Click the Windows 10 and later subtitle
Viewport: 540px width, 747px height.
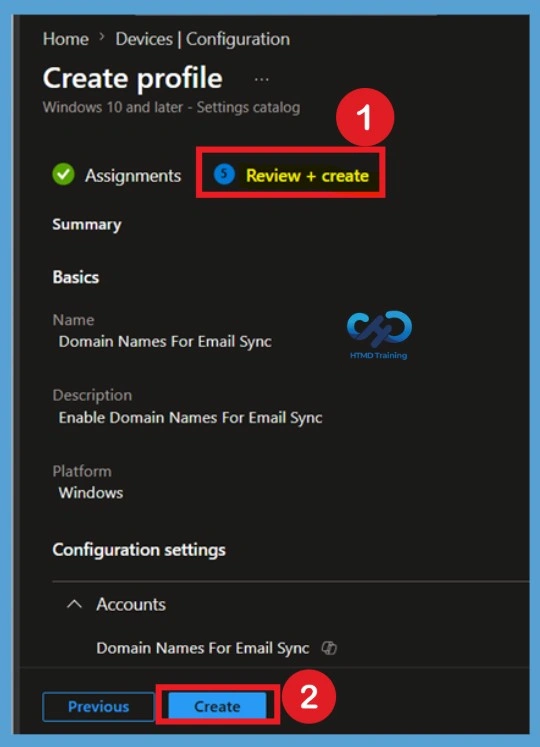pyautogui.click(x=172, y=107)
